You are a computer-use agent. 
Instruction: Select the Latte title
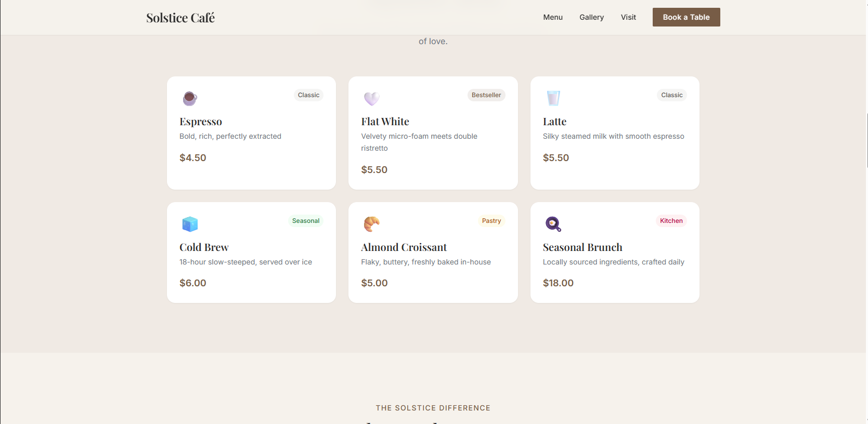point(554,122)
